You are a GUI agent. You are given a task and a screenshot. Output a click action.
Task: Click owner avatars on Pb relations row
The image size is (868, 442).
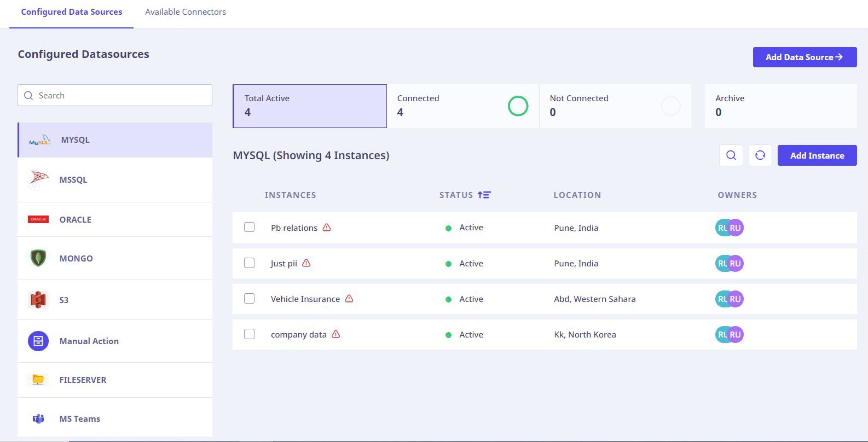(730, 228)
